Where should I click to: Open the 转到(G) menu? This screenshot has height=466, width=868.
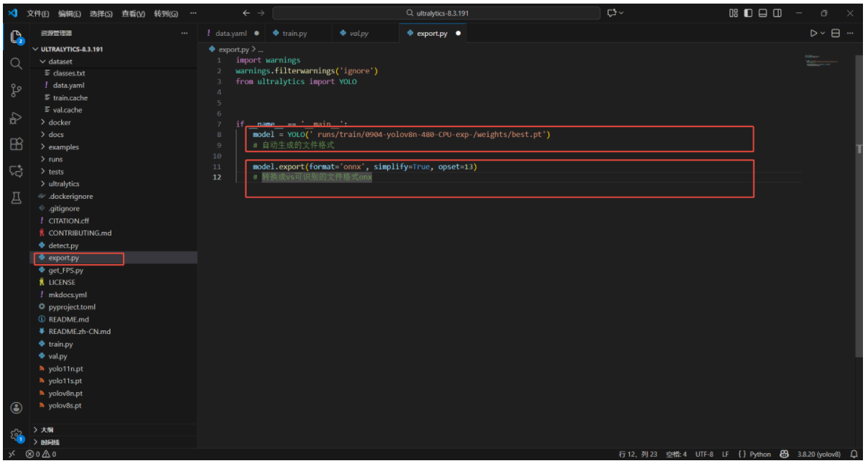point(165,13)
